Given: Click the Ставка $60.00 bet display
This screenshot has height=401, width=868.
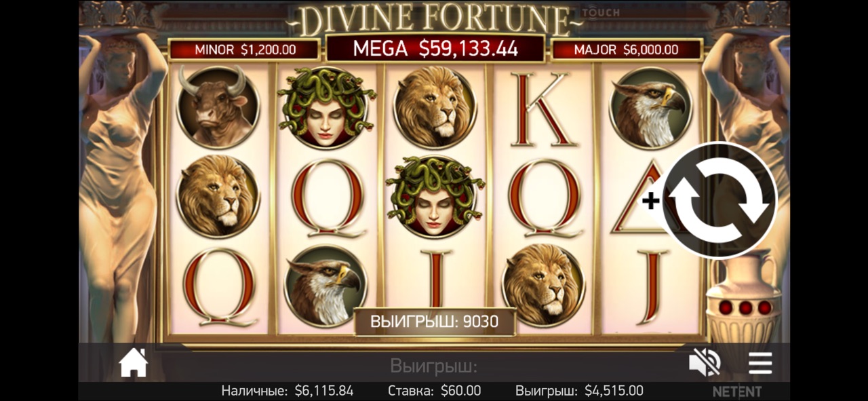Looking at the screenshot, I should point(434,391).
